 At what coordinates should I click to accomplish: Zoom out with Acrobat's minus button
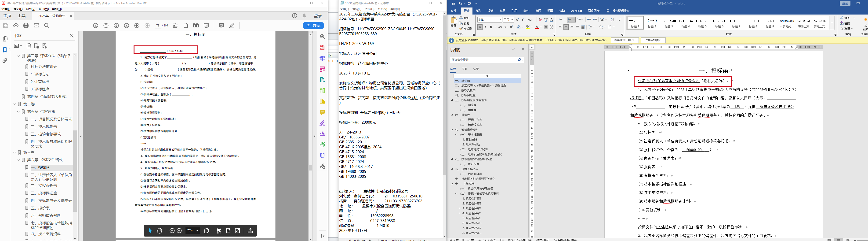[172, 230]
